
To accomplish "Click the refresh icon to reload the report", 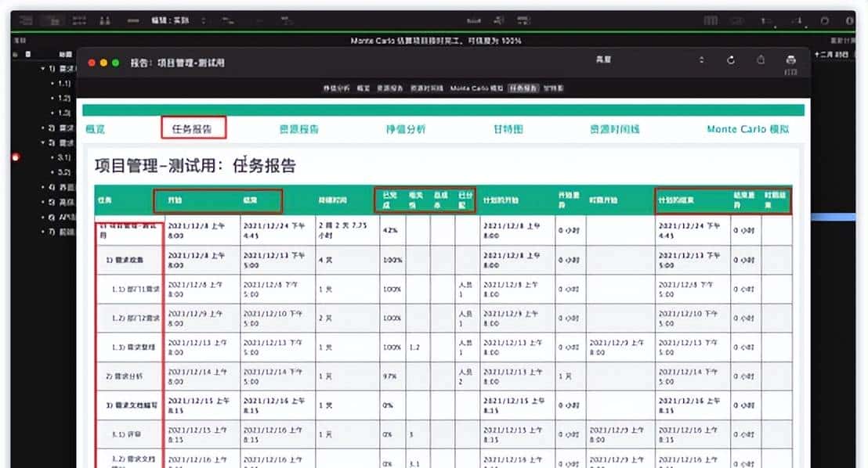I will [731, 59].
